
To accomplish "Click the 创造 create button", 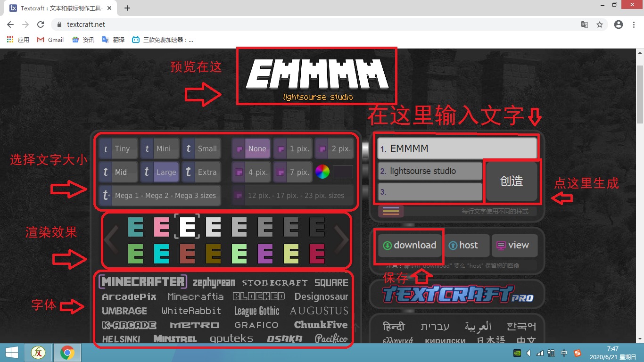I will [x=512, y=181].
